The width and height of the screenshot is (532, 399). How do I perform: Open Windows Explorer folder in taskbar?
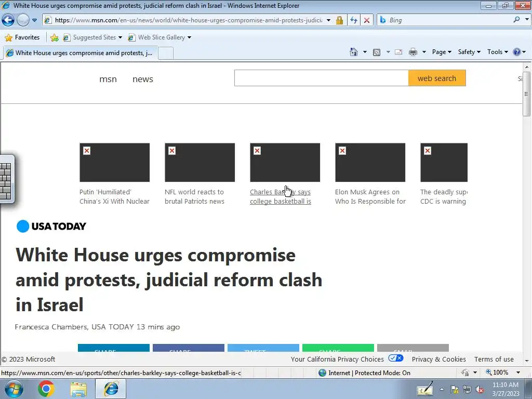pos(78,389)
